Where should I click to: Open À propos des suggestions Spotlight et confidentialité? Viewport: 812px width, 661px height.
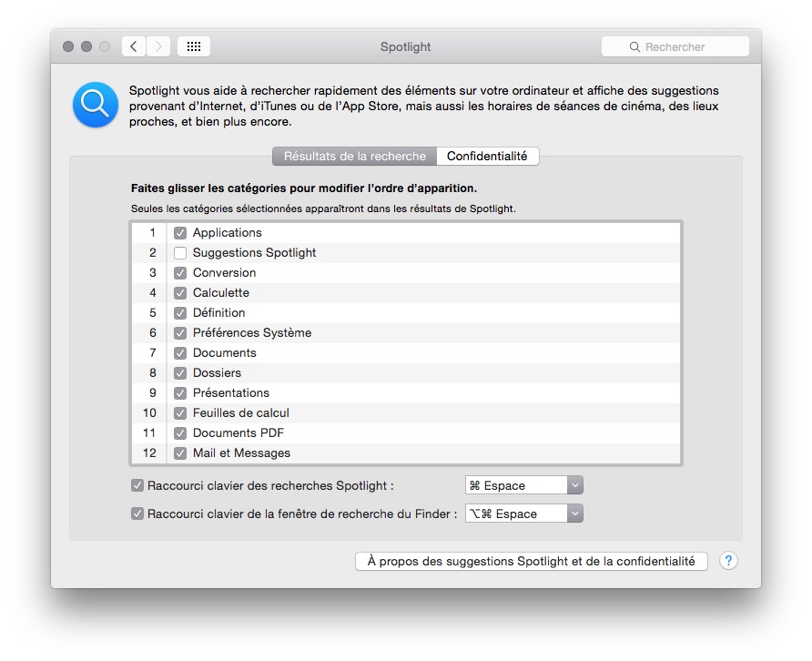532,561
